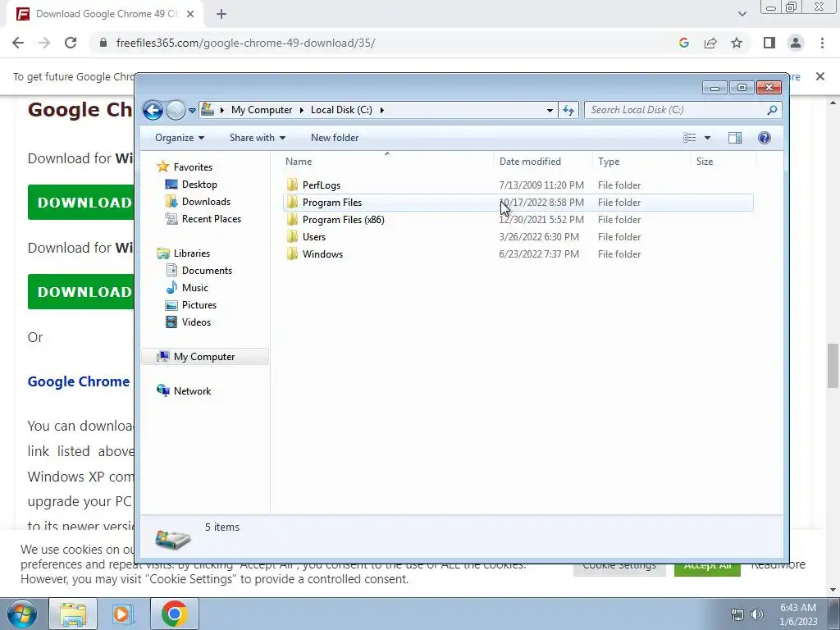840x630 pixels.
Task: Close the Download Google Chrome 49 tab
Action: 190,14
